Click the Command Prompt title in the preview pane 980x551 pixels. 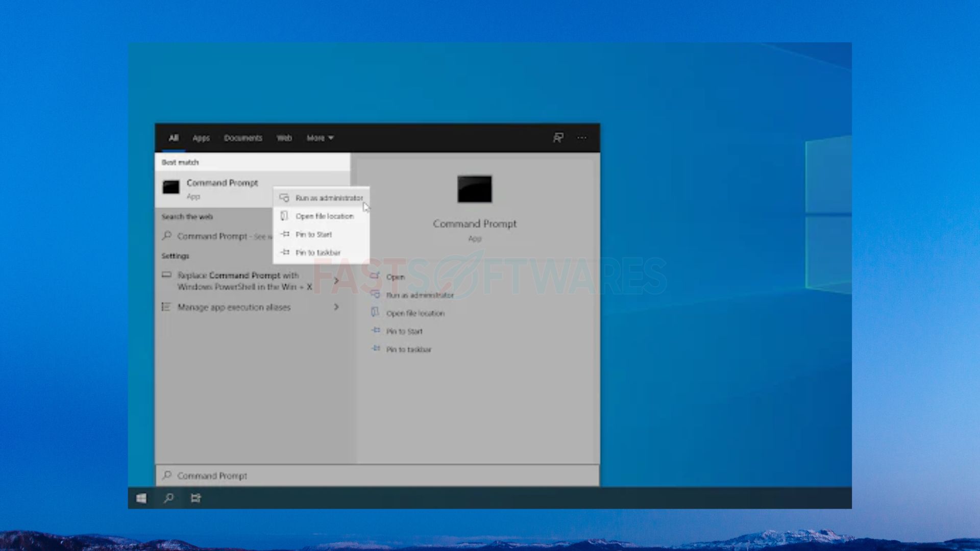[475, 223]
